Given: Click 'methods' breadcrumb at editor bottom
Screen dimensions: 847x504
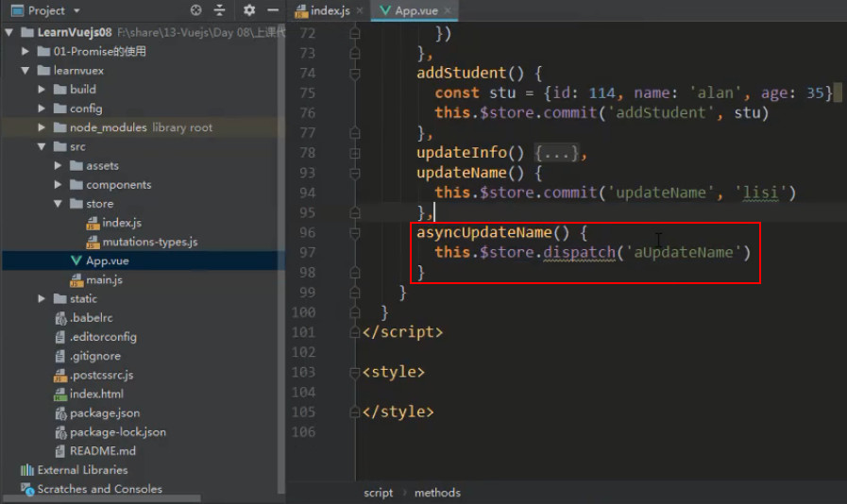Looking at the screenshot, I should (437, 493).
